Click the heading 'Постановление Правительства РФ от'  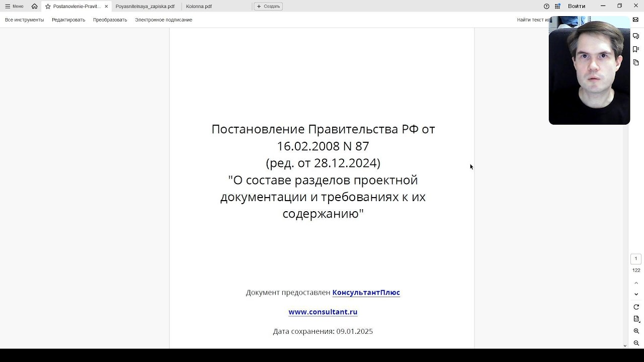click(x=323, y=129)
